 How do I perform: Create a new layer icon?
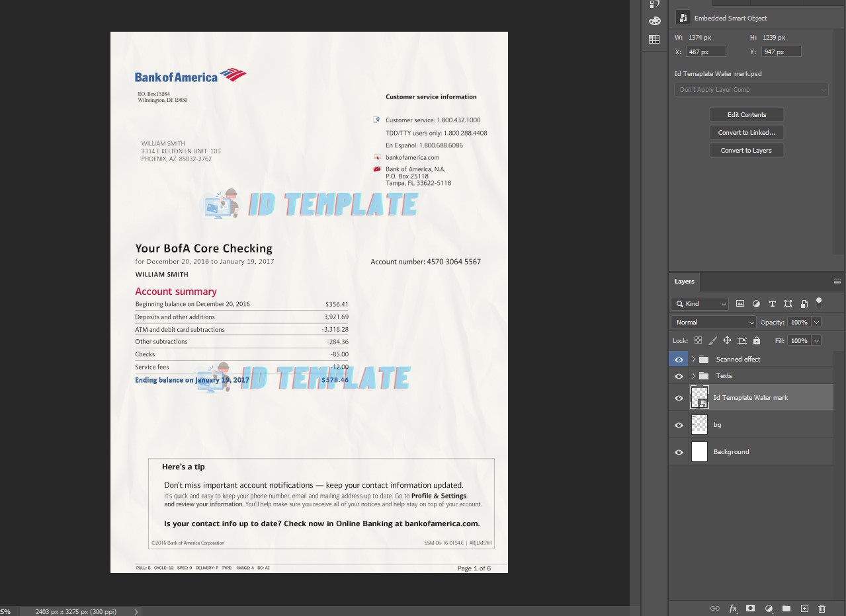coord(804,608)
